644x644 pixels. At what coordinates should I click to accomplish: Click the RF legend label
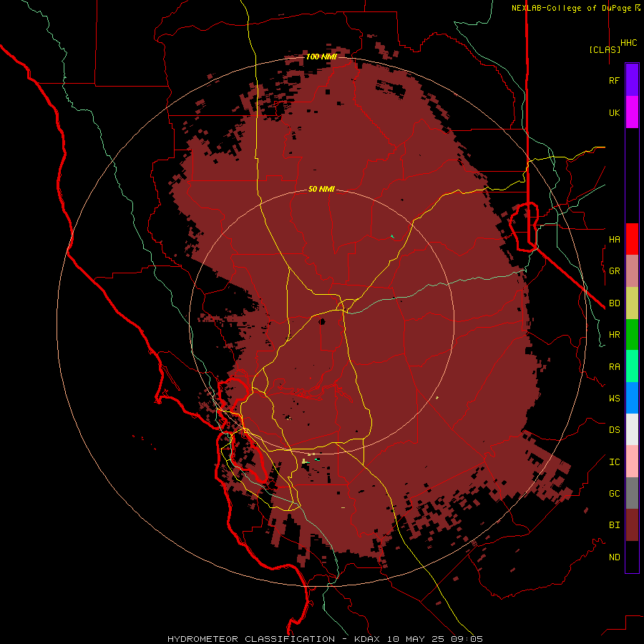[x=614, y=80]
